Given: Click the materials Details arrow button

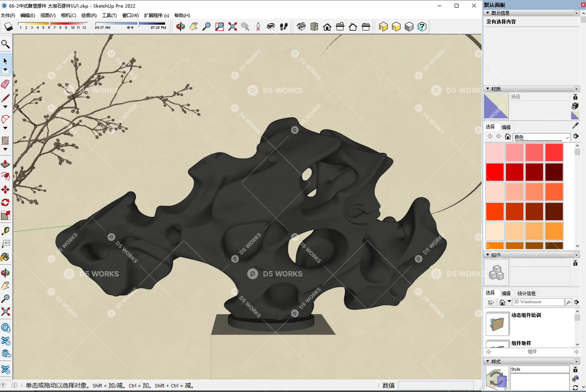Looking at the screenshot, I should point(576,136).
